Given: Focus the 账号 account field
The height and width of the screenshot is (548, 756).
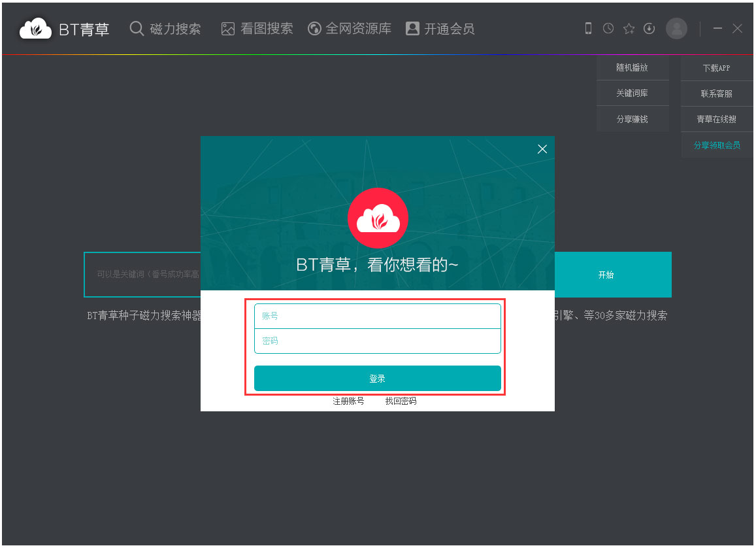Looking at the screenshot, I should (378, 316).
